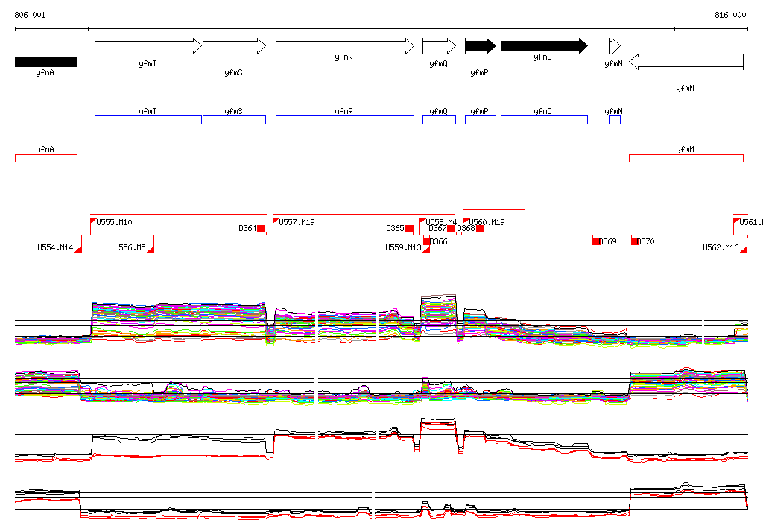The image size is (763, 532).
Task: Click the short green line above U560.M19
Action: (491, 212)
